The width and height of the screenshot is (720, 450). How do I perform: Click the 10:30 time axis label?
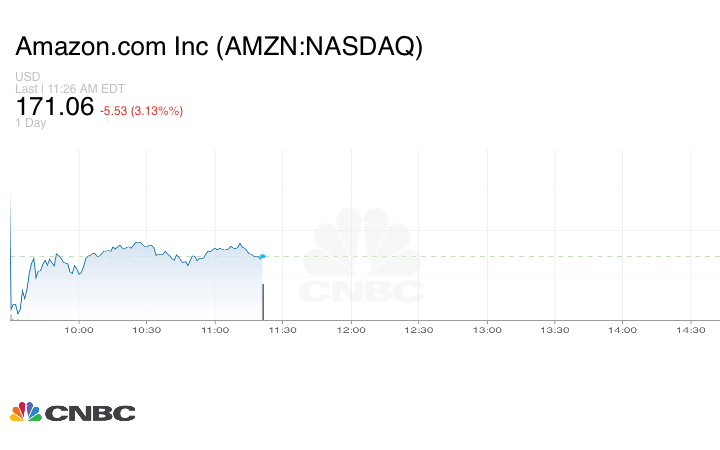(x=147, y=330)
